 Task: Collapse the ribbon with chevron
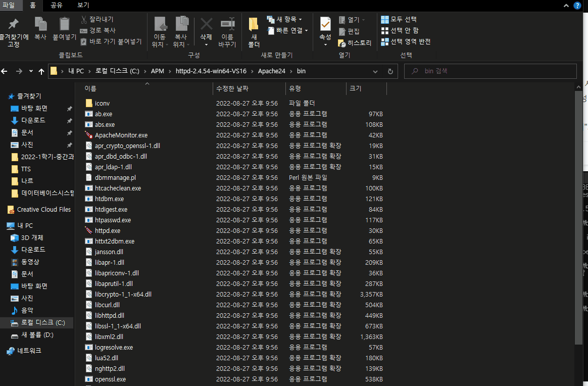click(x=566, y=6)
